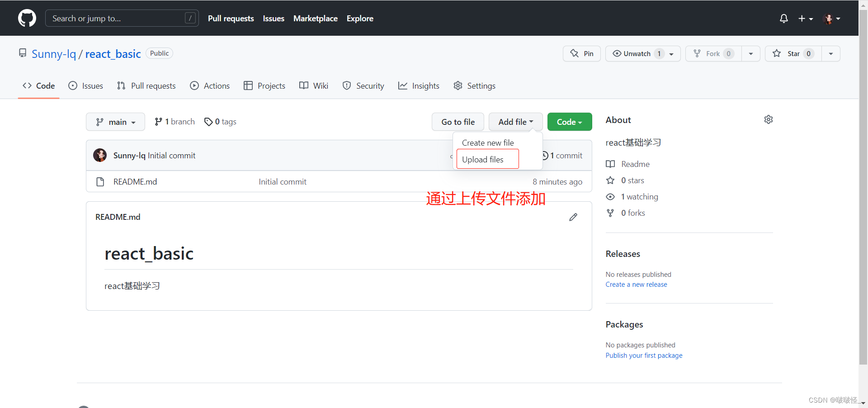Screen dimensions: 868x408
Task: Choose Create new file from the menu
Action: tap(488, 143)
